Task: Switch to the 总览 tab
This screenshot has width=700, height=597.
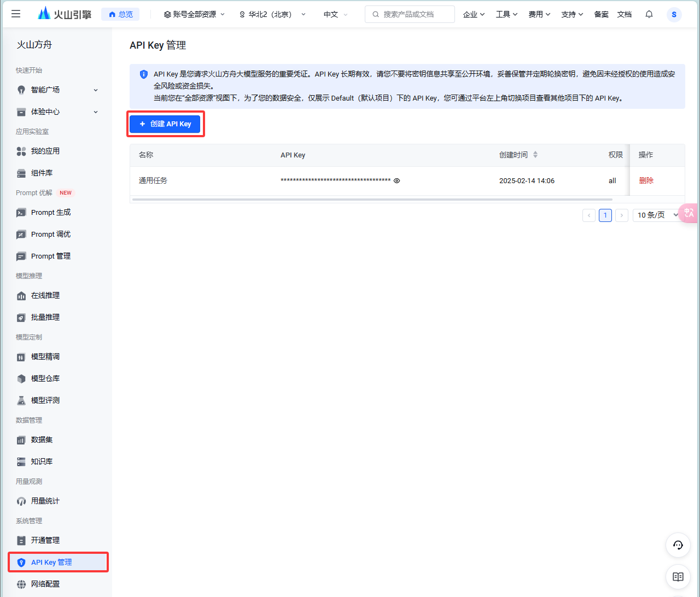Action: coord(120,14)
